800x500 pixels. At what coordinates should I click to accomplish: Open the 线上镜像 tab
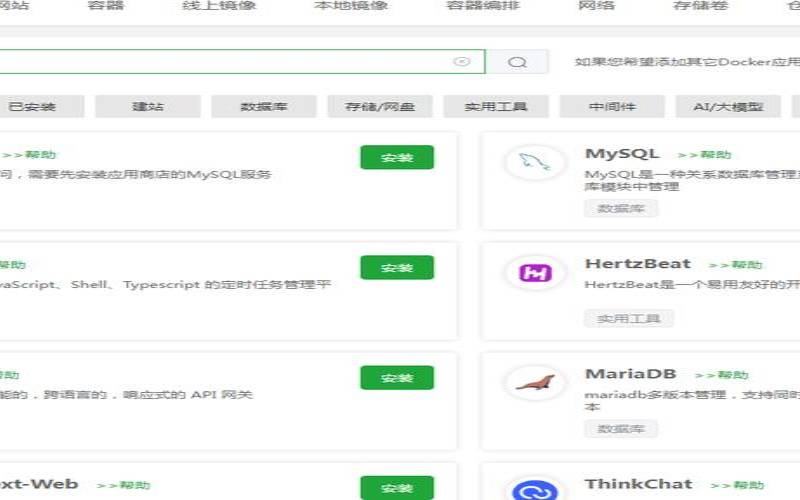(x=219, y=6)
